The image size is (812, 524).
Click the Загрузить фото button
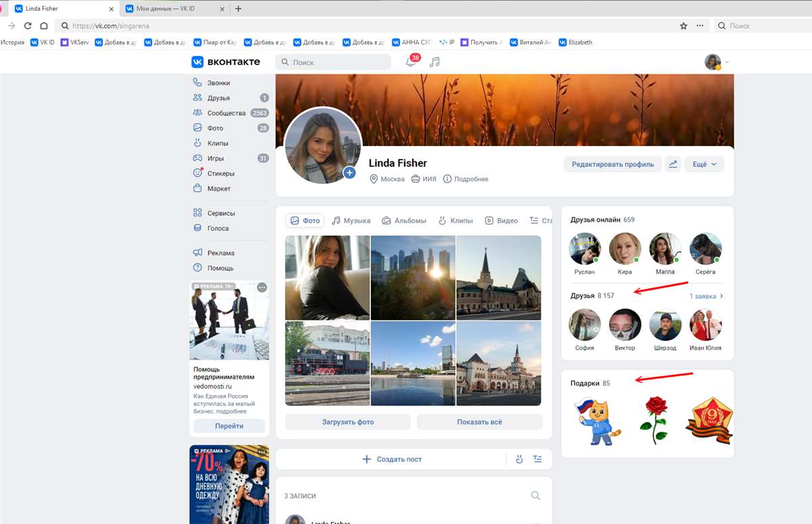tap(348, 422)
